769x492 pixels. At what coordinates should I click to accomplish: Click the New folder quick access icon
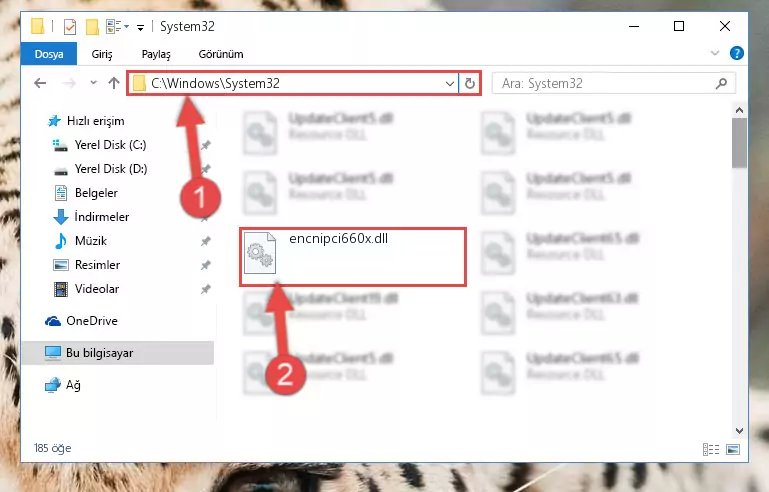pos(92,26)
